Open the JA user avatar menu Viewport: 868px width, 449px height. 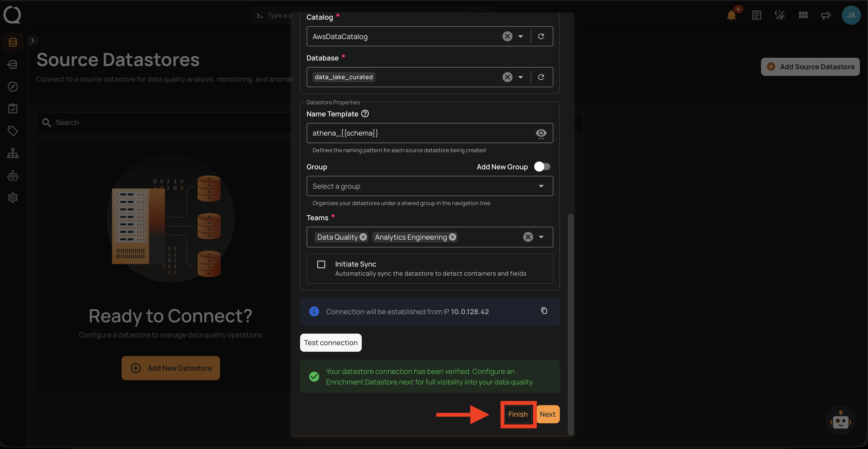pyautogui.click(x=851, y=15)
